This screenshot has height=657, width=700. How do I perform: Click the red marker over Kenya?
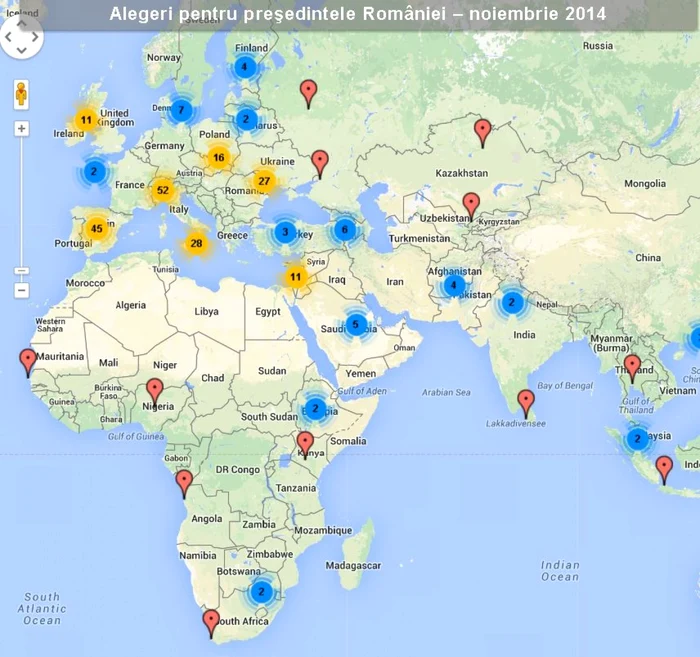click(305, 444)
